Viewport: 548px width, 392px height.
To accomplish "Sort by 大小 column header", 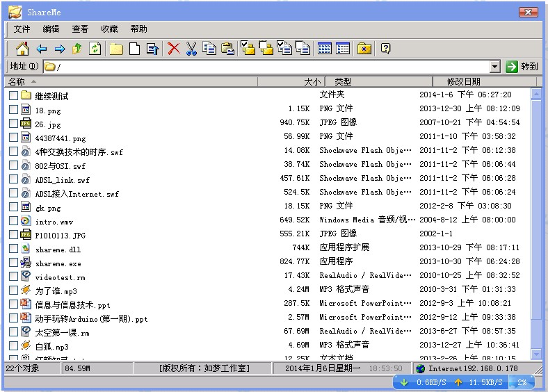I will [x=291, y=82].
